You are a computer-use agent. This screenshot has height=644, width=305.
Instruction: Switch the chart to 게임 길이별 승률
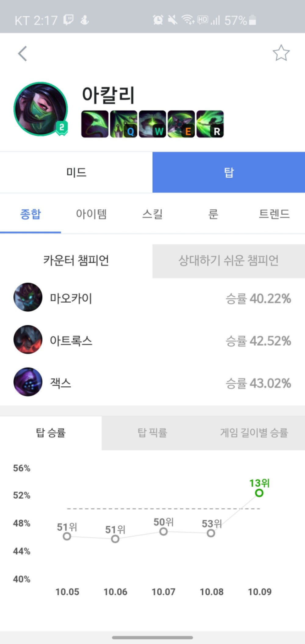click(x=254, y=433)
